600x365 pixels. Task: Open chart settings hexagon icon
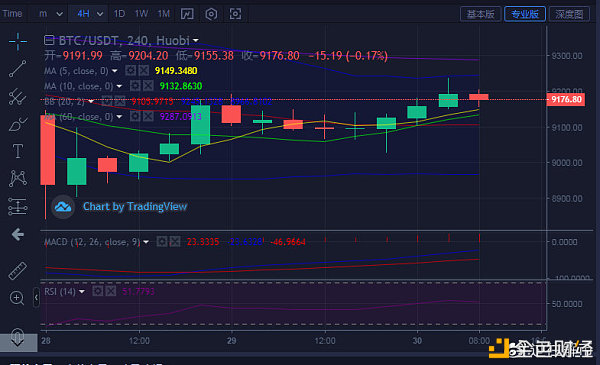tap(211, 14)
